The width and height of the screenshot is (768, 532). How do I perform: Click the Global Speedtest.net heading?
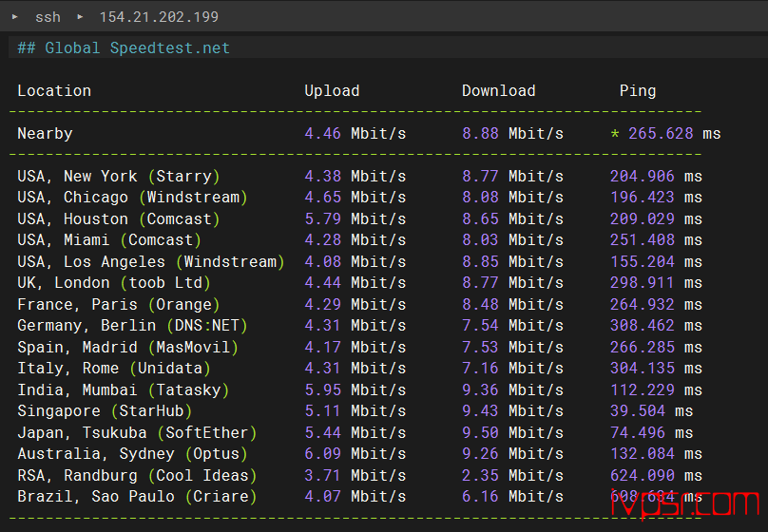[x=124, y=47]
